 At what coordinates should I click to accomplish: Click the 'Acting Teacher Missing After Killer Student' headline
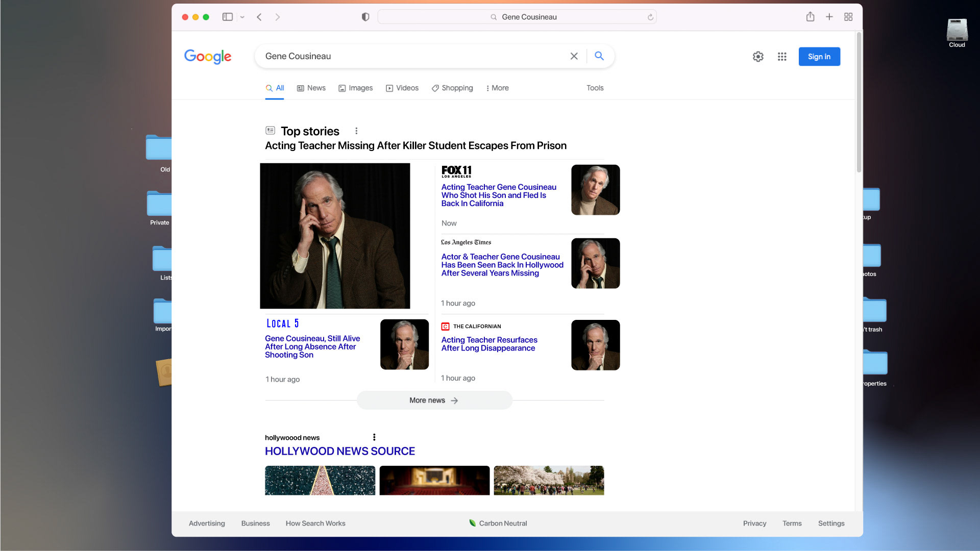pos(415,146)
